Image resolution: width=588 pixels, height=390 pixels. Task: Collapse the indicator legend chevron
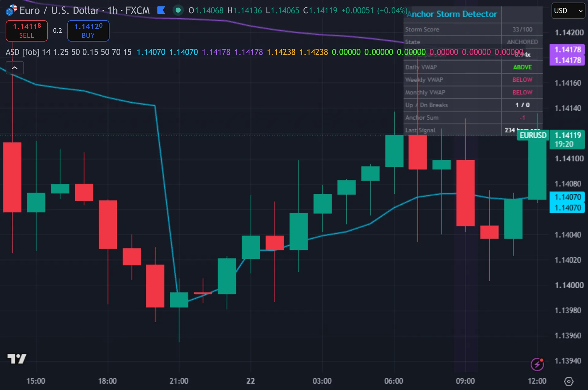15,68
